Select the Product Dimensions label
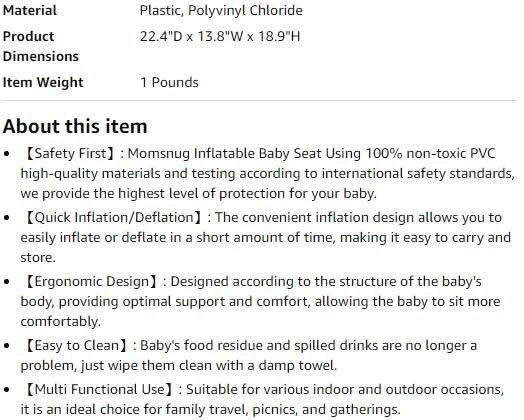The width and height of the screenshot is (524, 420). (41, 46)
